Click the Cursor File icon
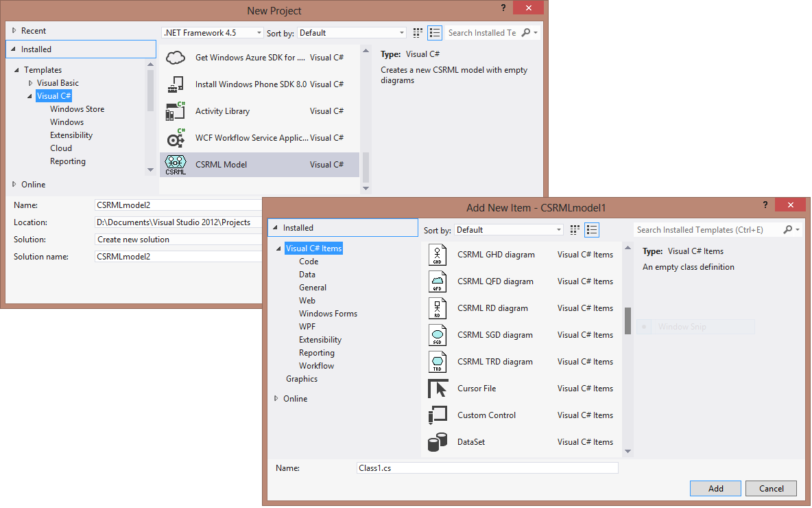Screen dimensions: 812x508 coord(438,389)
